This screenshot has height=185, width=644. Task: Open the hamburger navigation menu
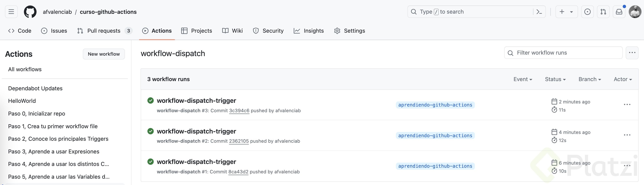click(11, 12)
